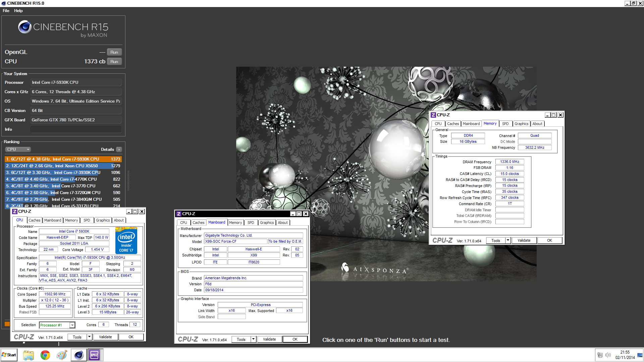Open Paint from the taskbar
This screenshot has height=362, width=644.
click(62, 355)
